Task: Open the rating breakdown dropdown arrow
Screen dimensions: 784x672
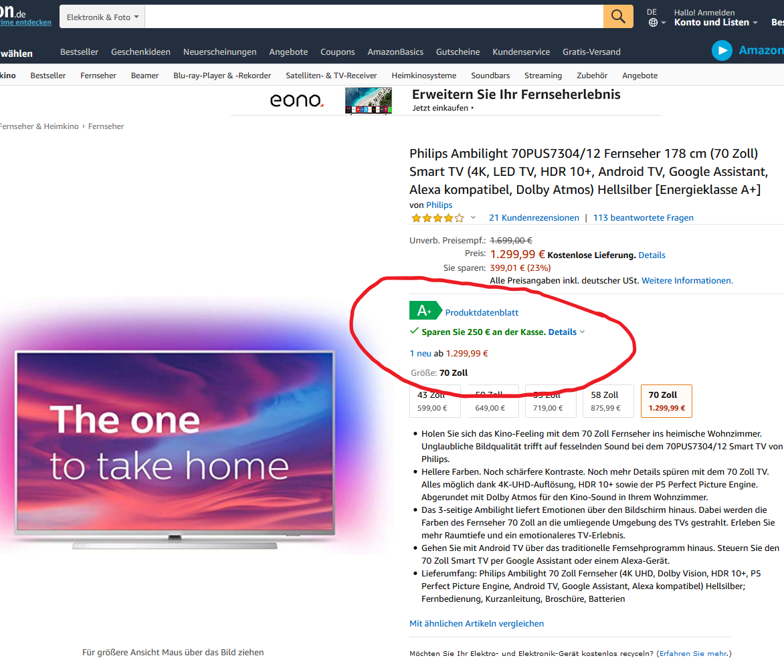Action: pyautogui.click(x=473, y=218)
